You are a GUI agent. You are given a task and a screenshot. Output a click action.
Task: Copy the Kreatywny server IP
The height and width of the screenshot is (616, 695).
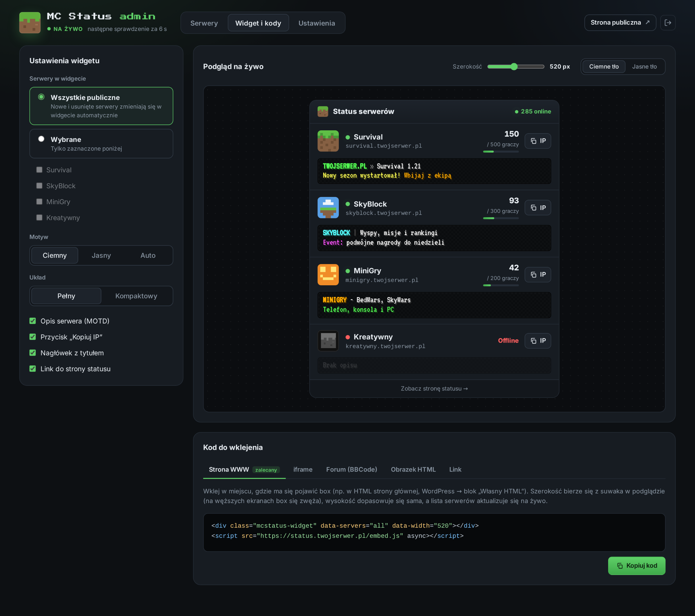537,341
